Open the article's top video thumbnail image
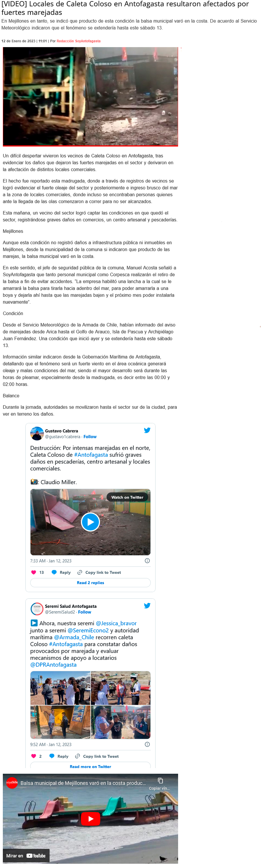Viewport: 261px width, 868px height. pos(90,97)
